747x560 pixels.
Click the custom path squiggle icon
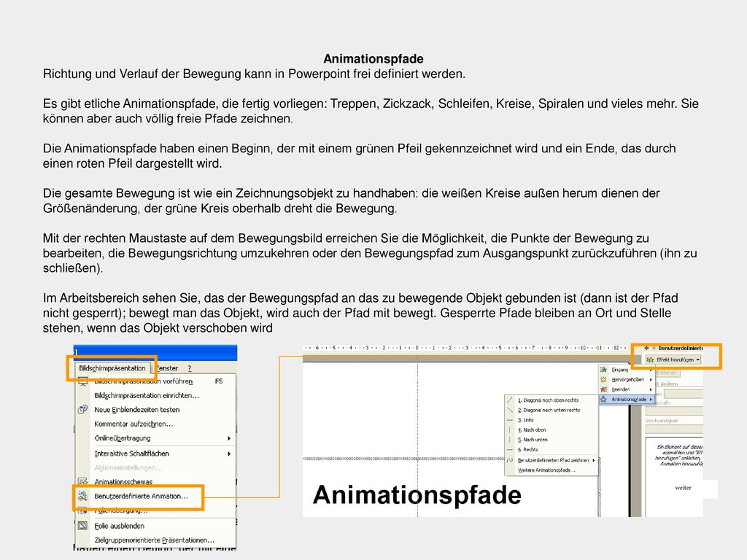pos(510,461)
